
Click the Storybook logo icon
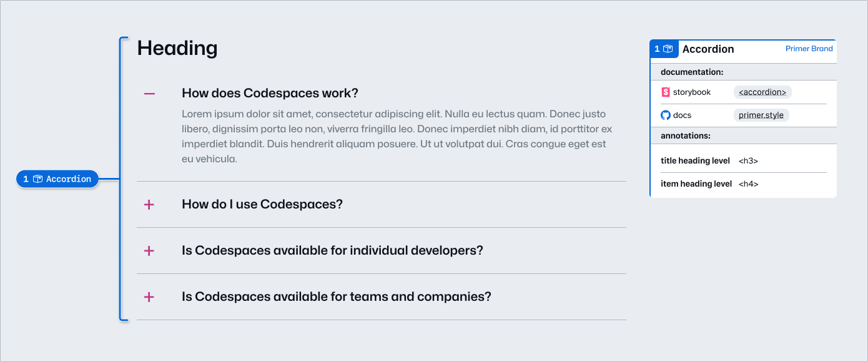click(x=665, y=92)
